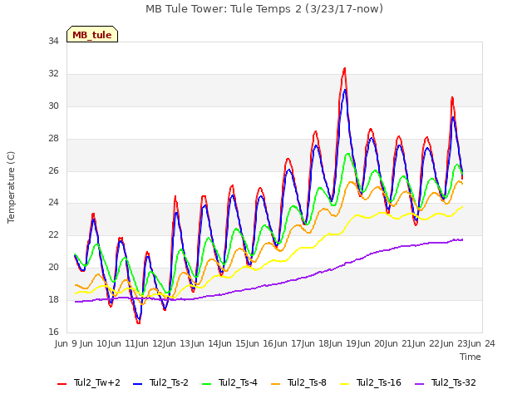
Task: Click the Time axis label
Action: (x=470, y=357)
